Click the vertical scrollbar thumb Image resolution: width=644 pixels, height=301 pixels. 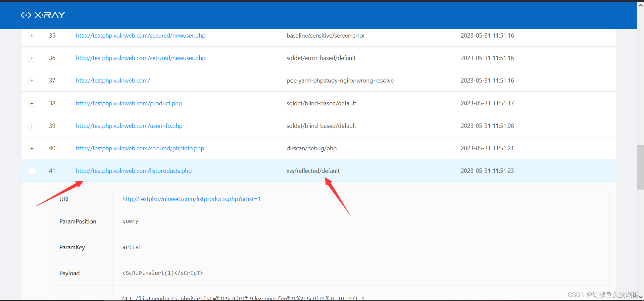click(641, 167)
